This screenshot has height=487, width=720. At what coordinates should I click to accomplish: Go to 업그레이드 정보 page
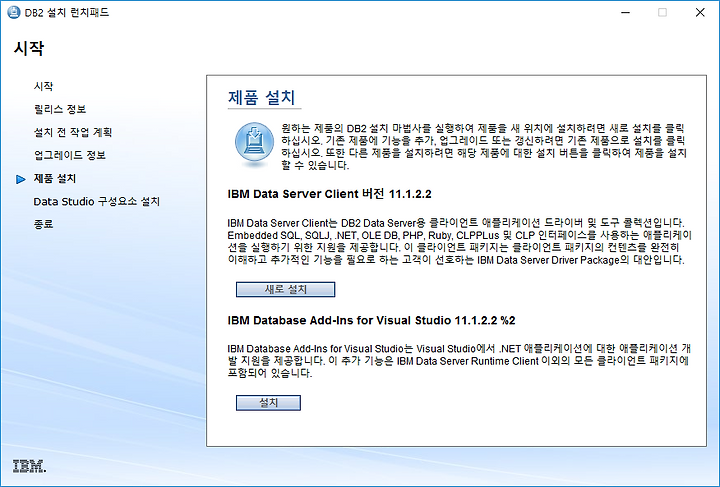coord(69,155)
